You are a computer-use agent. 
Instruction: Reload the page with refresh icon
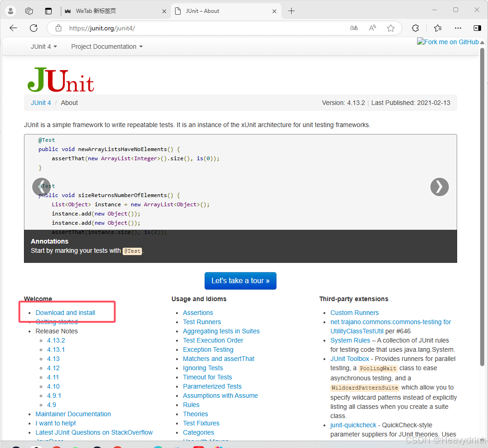[34, 28]
